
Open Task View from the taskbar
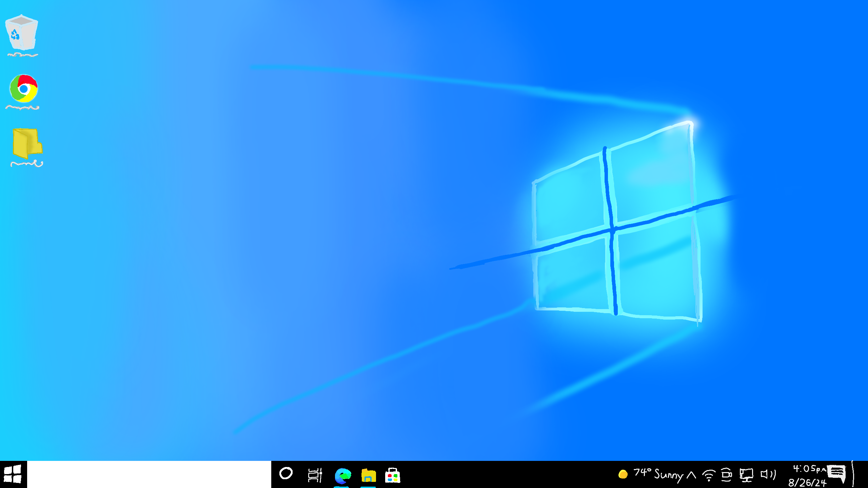tap(315, 475)
